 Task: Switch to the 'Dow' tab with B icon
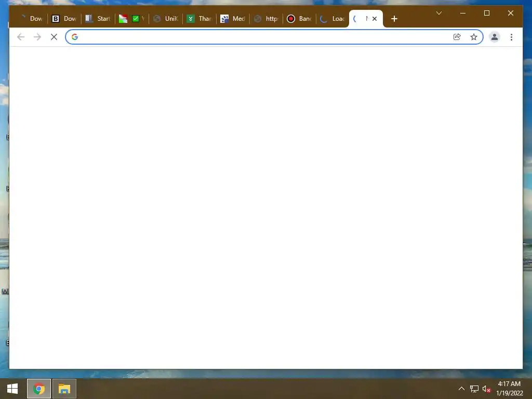pyautogui.click(x=64, y=19)
